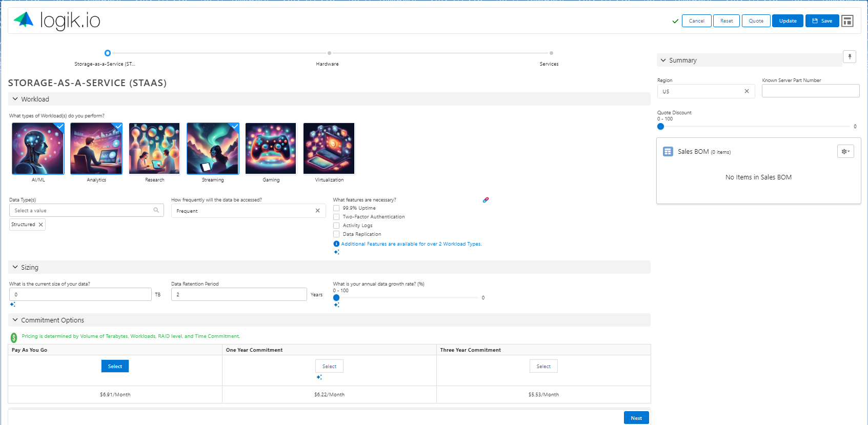Click the Reset button
The height and width of the screenshot is (425, 868).
click(726, 21)
